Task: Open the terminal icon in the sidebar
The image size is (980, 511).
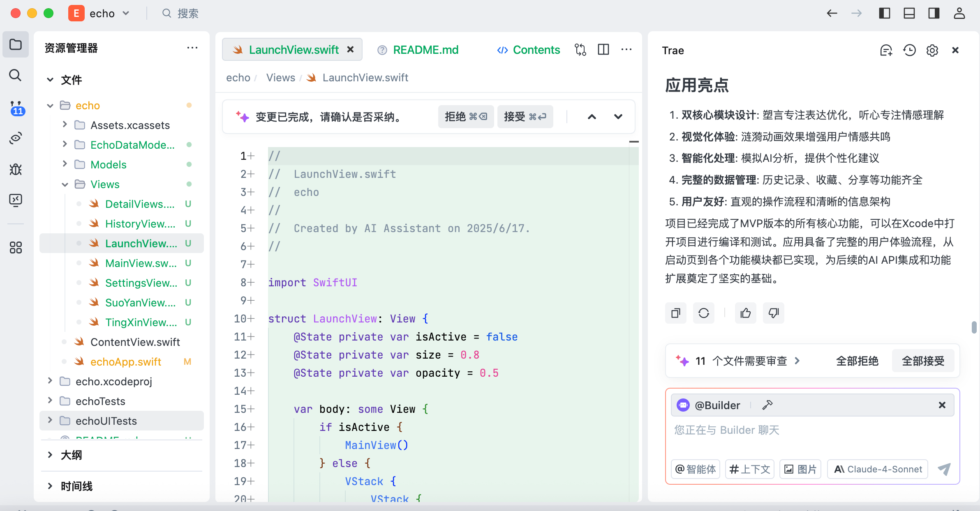Action: coord(15,200)
